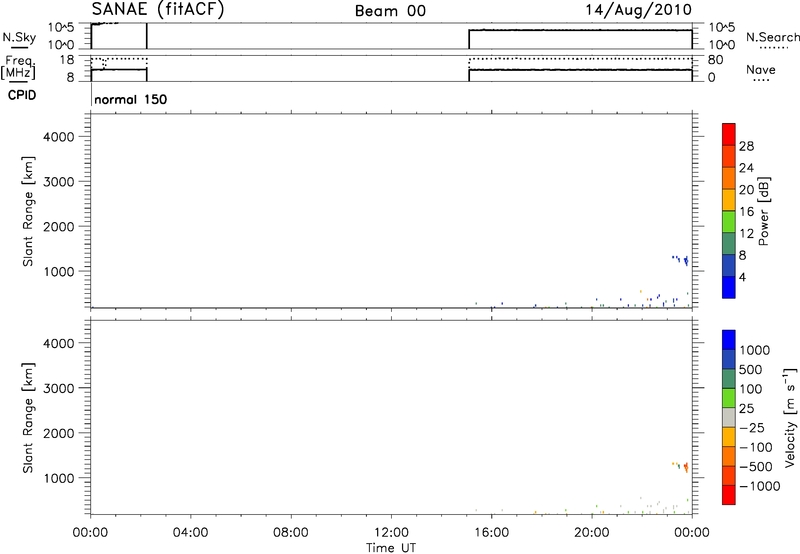Click the 2000 km tick label in velocity panel

coord(59,433)
